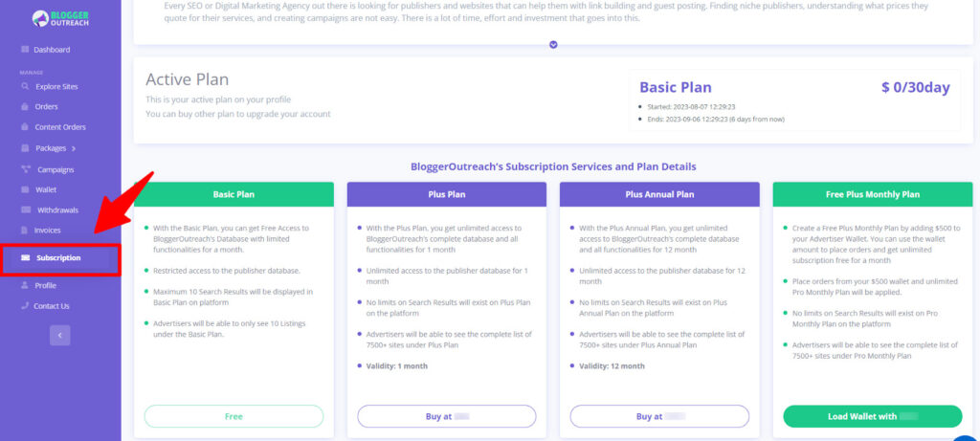
Task: Click the Free button on Basic Plan
Action: tap(234, 417)
